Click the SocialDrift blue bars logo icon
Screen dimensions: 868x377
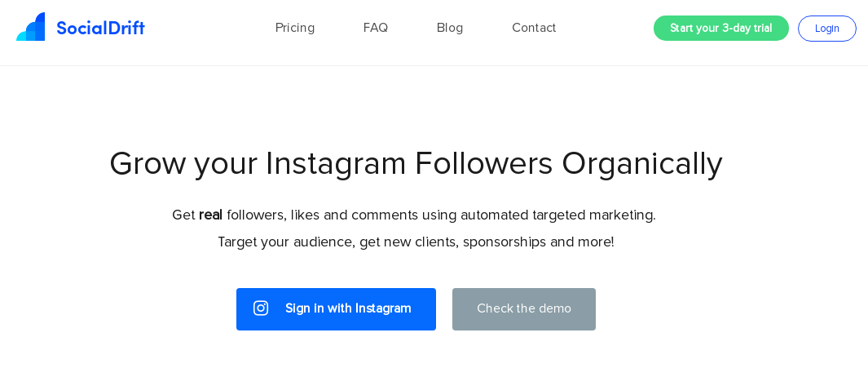30,27
